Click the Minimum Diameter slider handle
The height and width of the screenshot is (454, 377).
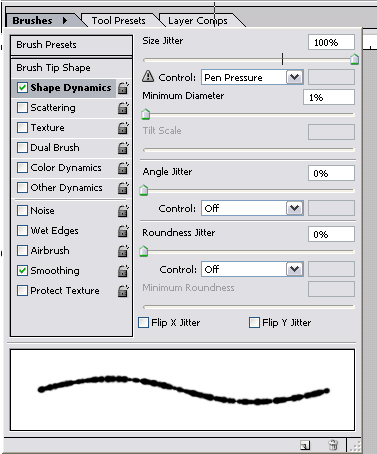[x=146, y=114]
